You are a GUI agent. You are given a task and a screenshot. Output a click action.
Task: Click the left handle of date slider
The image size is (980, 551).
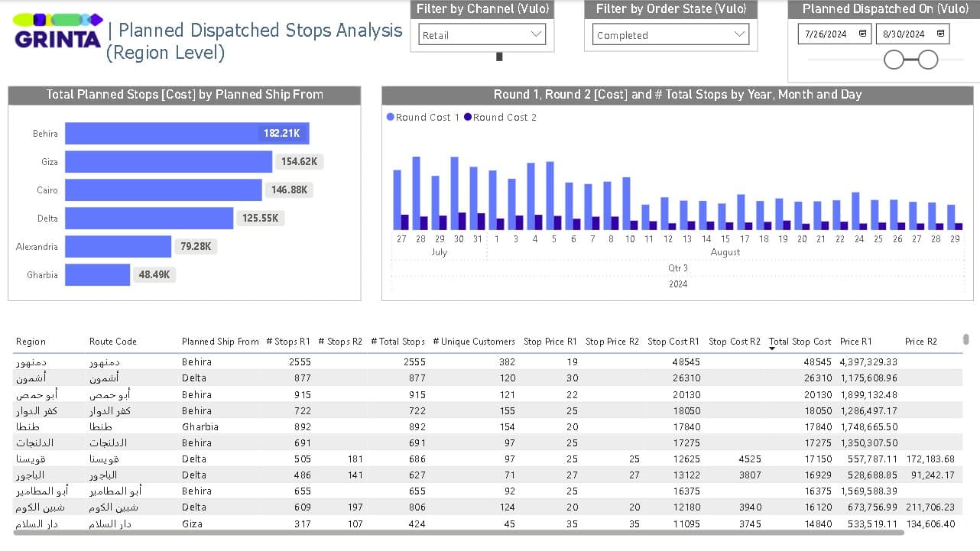(894, 60)
